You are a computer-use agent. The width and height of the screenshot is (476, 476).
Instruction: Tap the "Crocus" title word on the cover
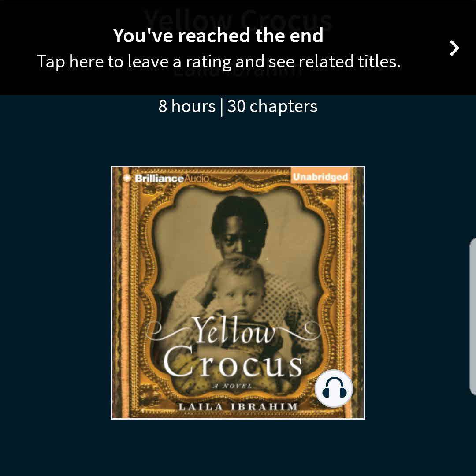233,361
